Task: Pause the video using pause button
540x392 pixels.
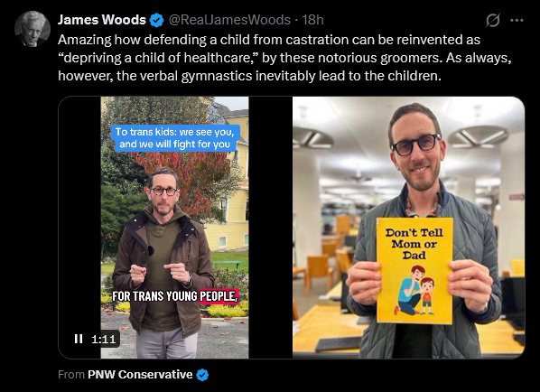Action: [x=79, y=339]
